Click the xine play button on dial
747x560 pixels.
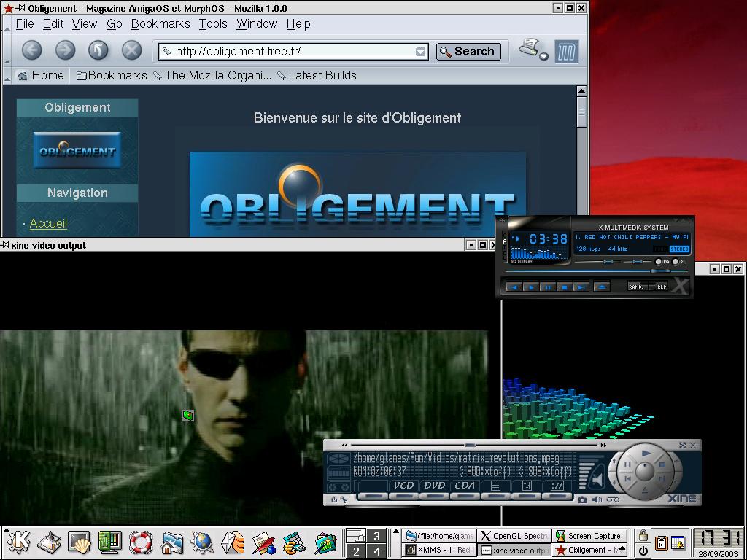tap(646, 453)
